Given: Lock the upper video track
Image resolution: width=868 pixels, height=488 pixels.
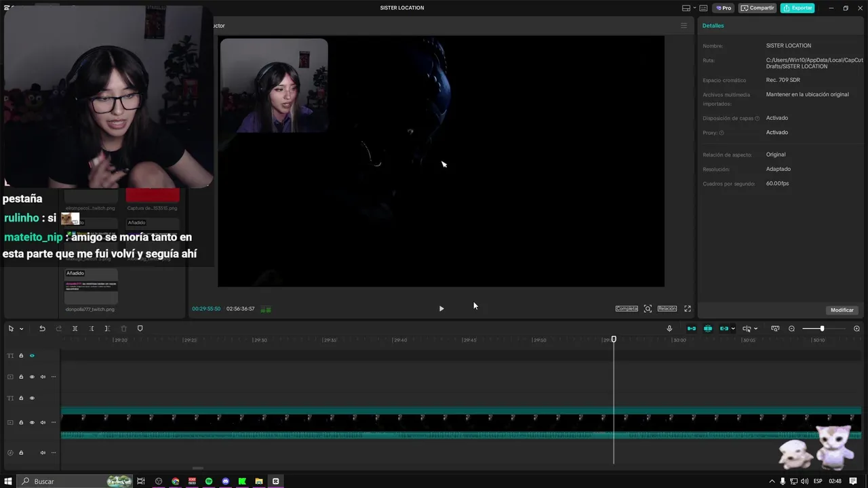Looking at the screenshot, I should coord(21,377).
